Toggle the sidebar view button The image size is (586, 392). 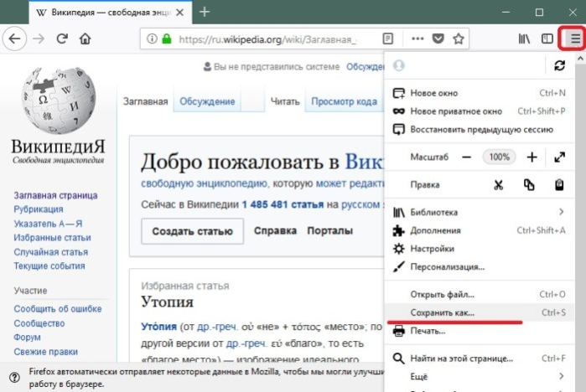click(547, 39)
